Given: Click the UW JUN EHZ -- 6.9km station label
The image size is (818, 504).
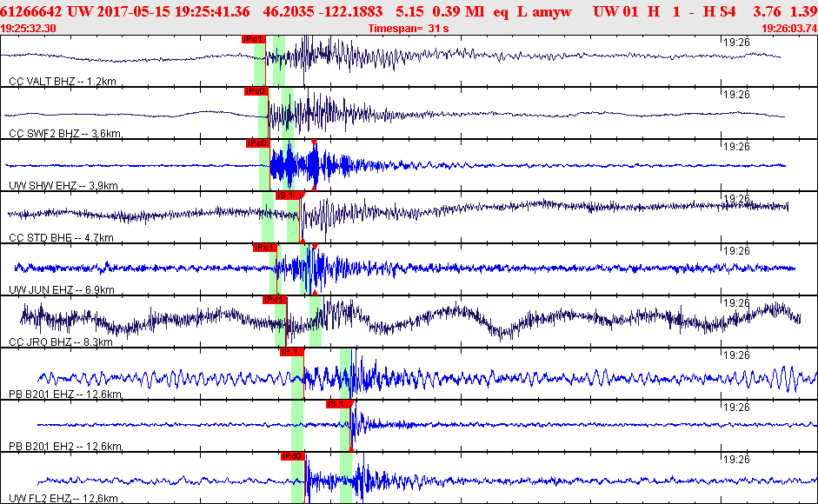Looking at the screenshot, I should 62,290.
